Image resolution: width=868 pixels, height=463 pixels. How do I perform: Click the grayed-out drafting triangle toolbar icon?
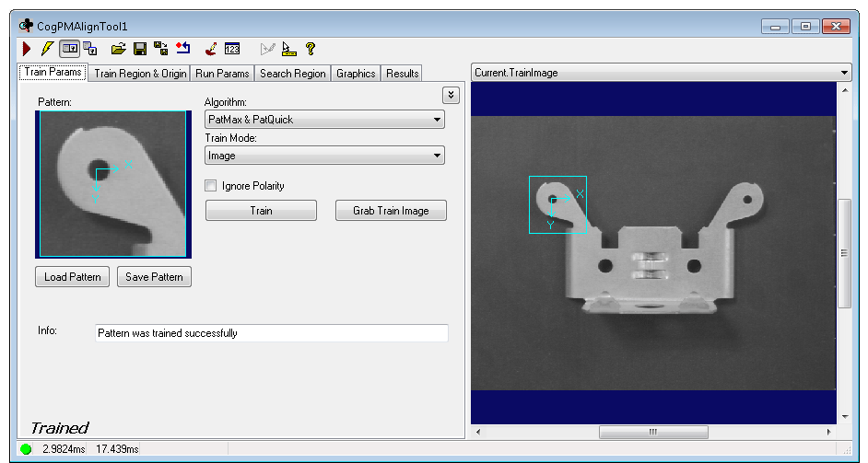point(267,49)
